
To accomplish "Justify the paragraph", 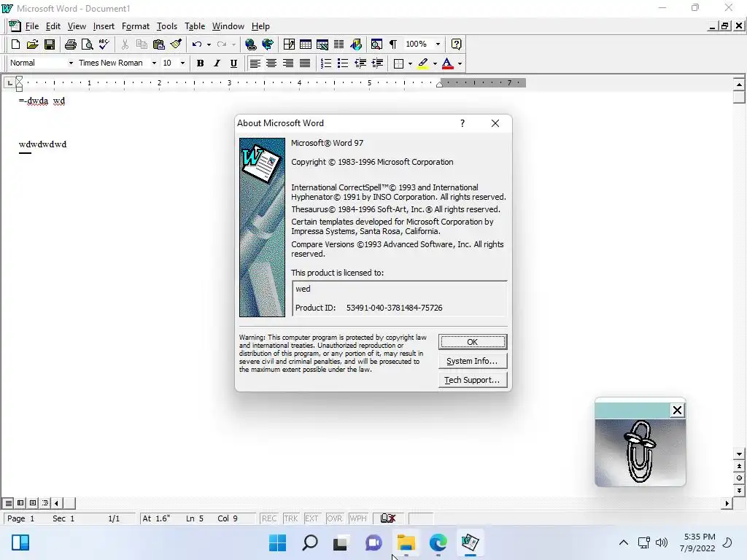I will [305, 63].
